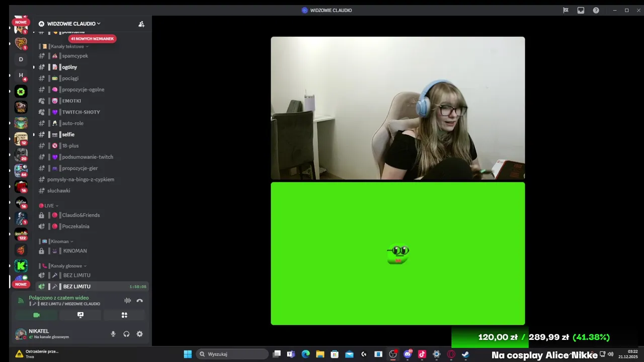Click the top NOWE unread indicator
Screen dimensions: 644x362
(21, 22)
